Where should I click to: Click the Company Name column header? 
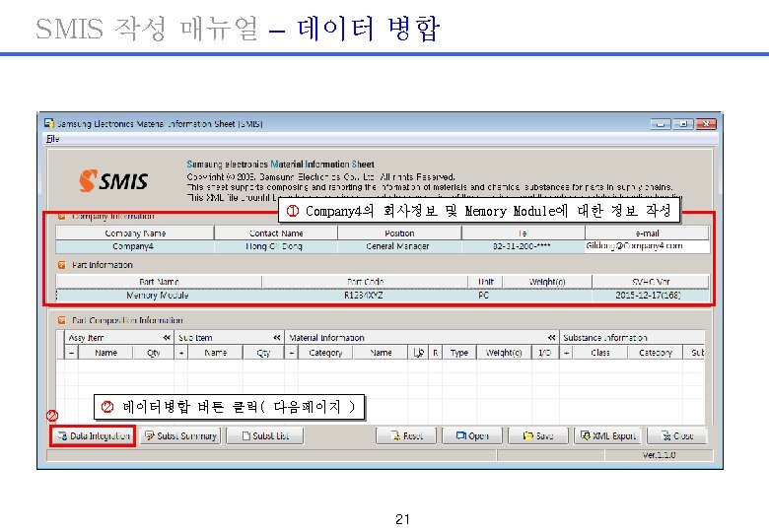click(x=135, y=233)
